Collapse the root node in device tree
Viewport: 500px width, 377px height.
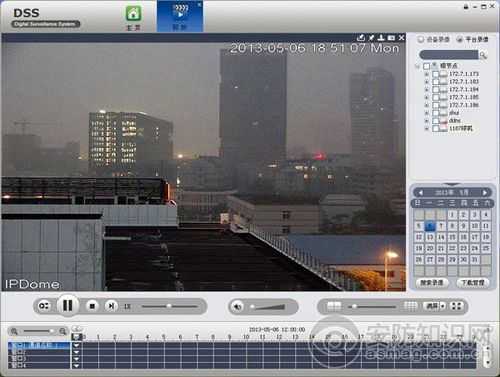[417, 66]
